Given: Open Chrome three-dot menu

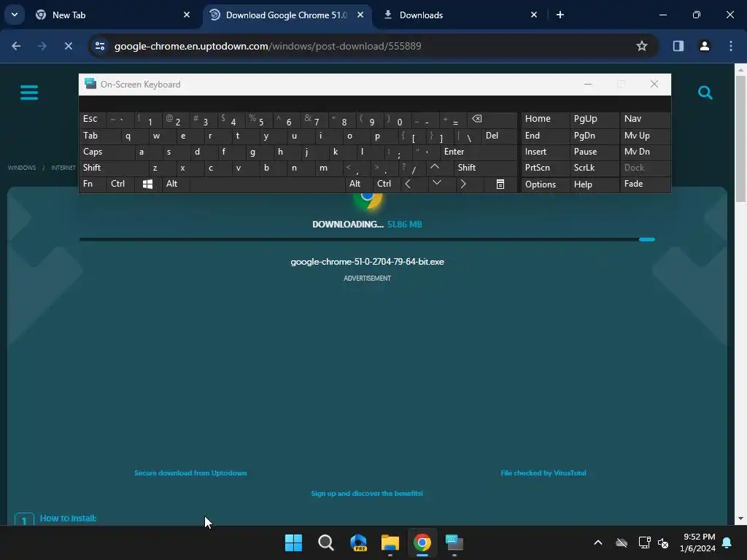Looking at the screenshot, I should (730, 46).
